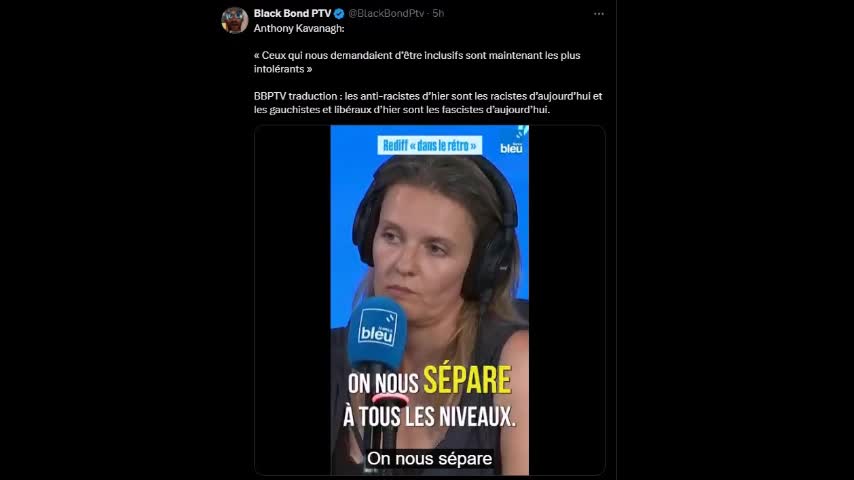This screenshot has width=854, height=480.
Task: Click the blue verified badge
Action: [339, 14]
